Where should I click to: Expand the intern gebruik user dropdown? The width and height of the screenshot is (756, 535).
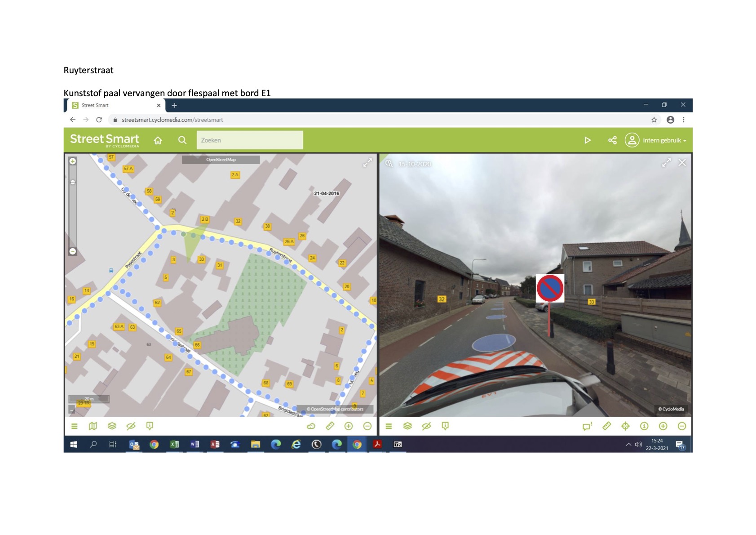click(x=664, y=140)
